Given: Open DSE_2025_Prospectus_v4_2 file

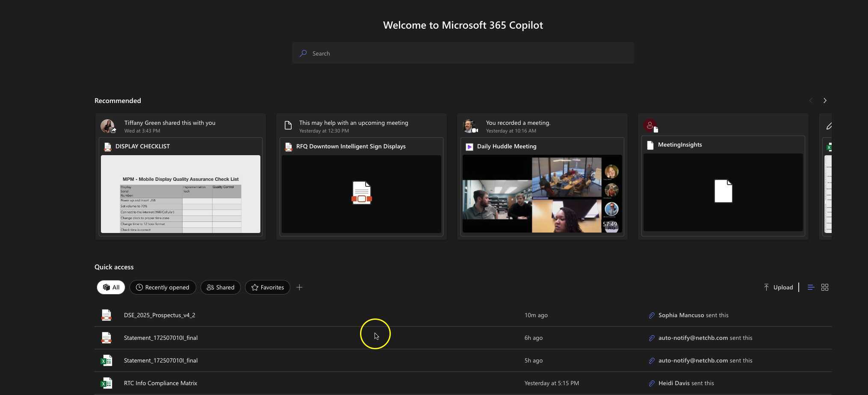Looking at the screenshot, I should [159, 315].
